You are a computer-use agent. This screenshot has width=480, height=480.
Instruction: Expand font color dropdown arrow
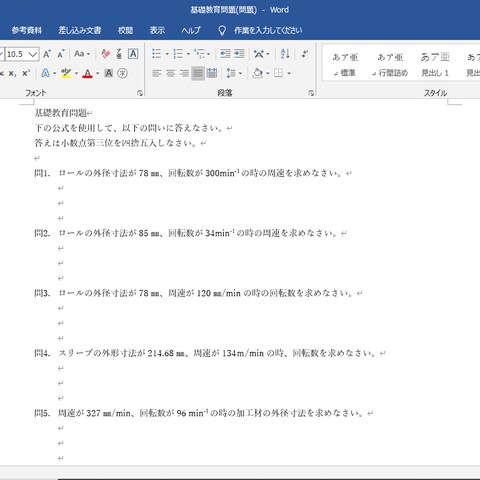pyautogui.click(x=98, y=73)
